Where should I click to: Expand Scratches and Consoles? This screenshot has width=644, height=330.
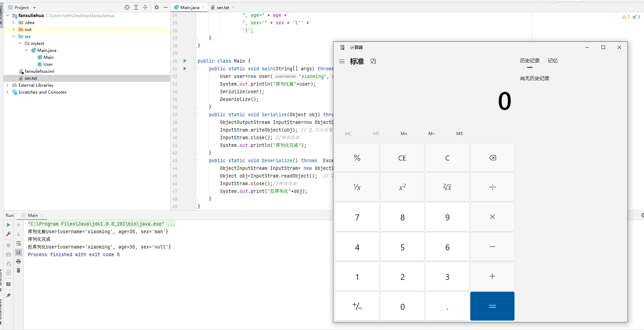[x=8, y=92]
